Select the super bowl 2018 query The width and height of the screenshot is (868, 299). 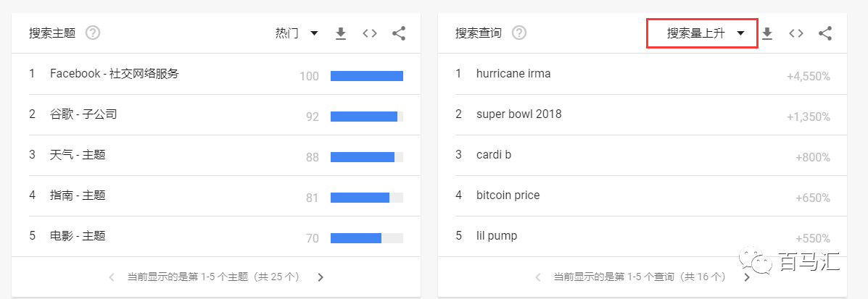tap(518, 114)
